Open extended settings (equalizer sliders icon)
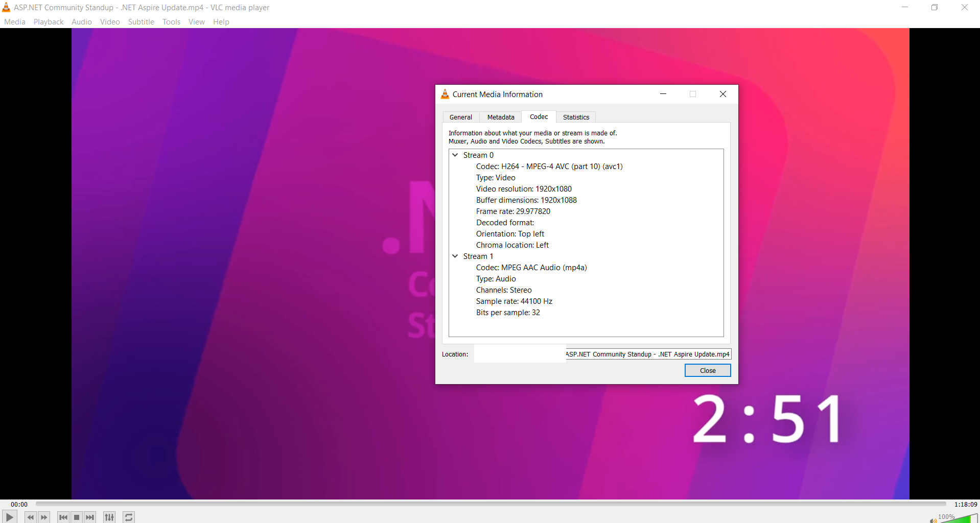The image size is (980, 523). [109, 517]
